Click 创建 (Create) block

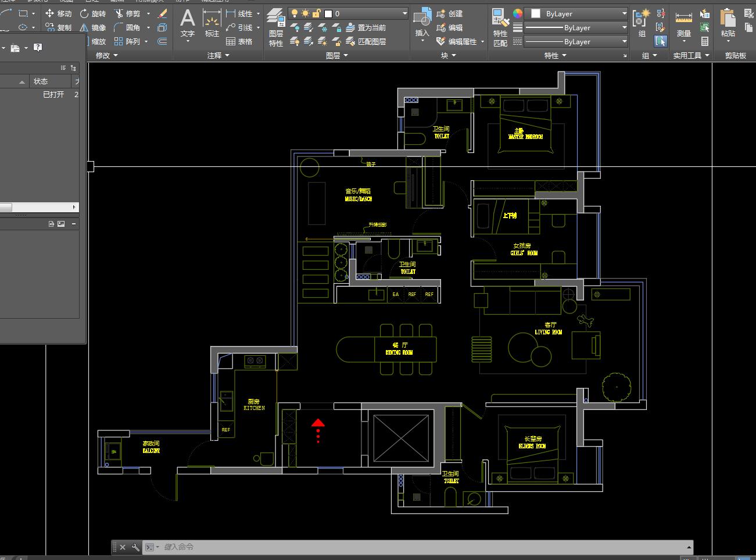pyautogui.click(x=450, y=13)
